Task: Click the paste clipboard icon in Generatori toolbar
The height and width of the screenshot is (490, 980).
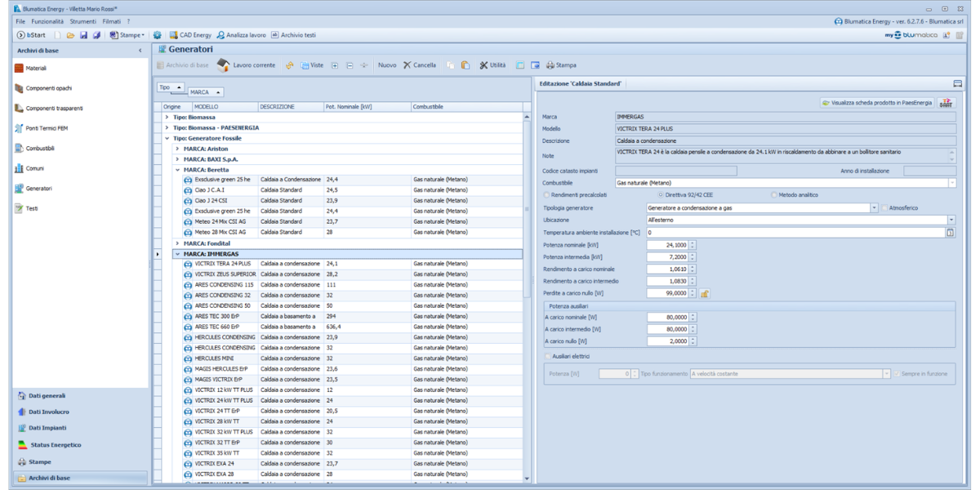Action: [465, 65]
